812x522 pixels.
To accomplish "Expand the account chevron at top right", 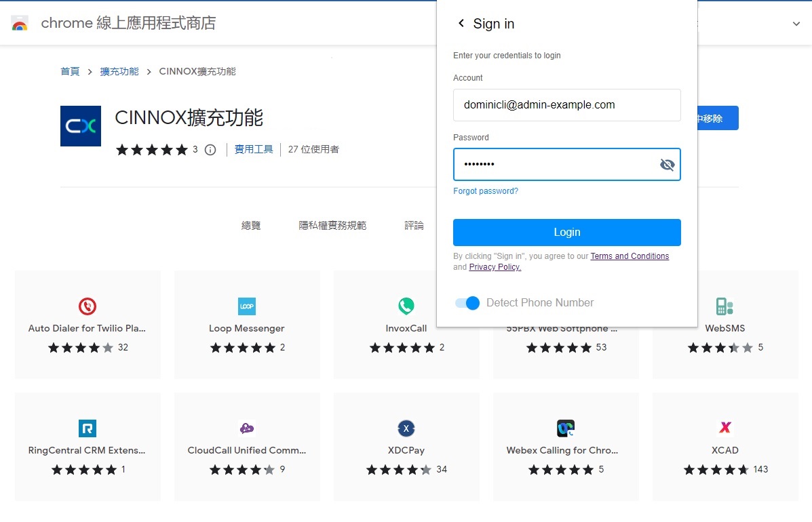I will pyautogui.click(x=796, y=24).
